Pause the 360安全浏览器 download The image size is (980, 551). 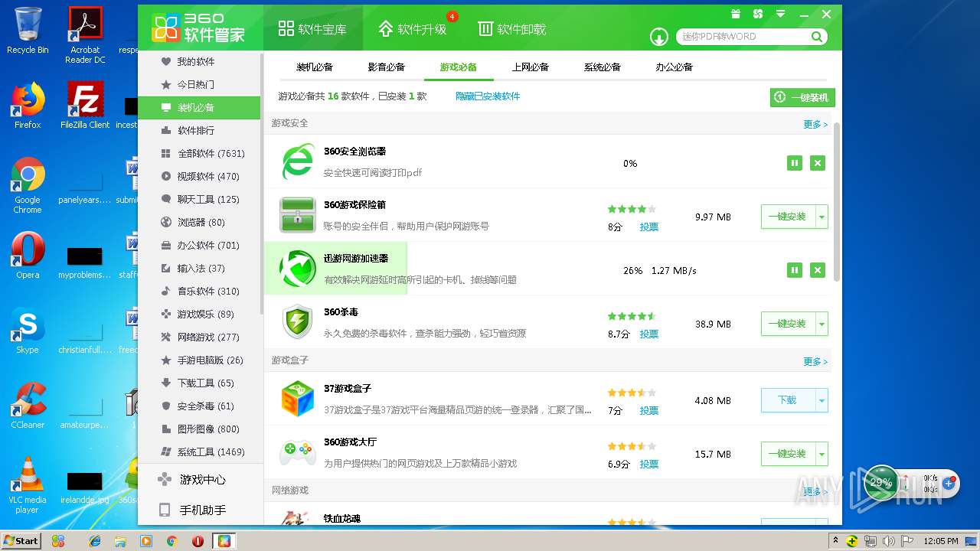pyautogui.click(x=795, y=163)
